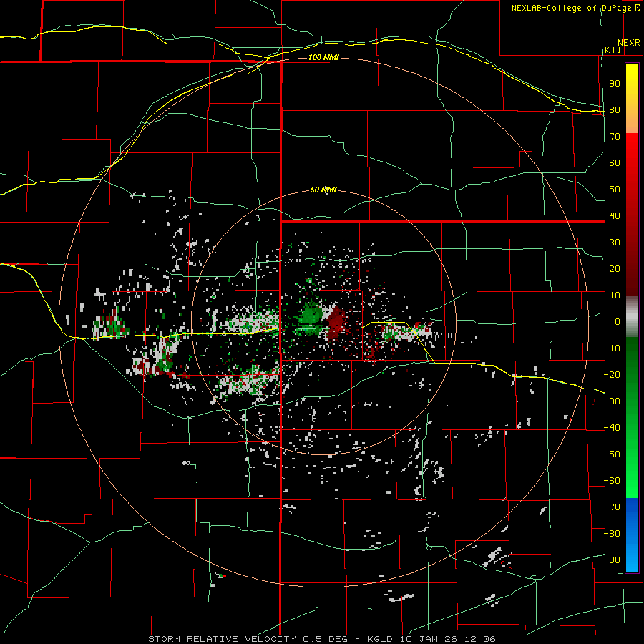Click the -90 value on the velocity scale
The image size is (644, 644).
click(612, 560)
